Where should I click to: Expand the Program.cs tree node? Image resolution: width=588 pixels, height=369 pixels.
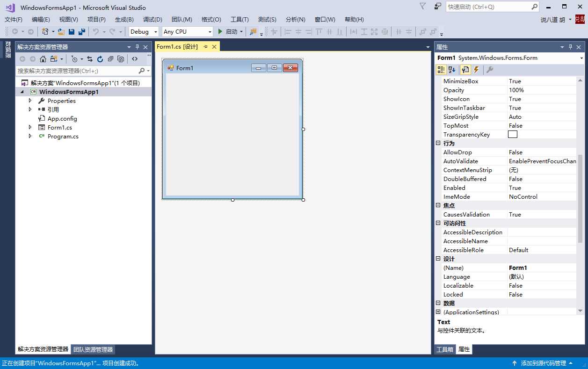coord(30,136)
